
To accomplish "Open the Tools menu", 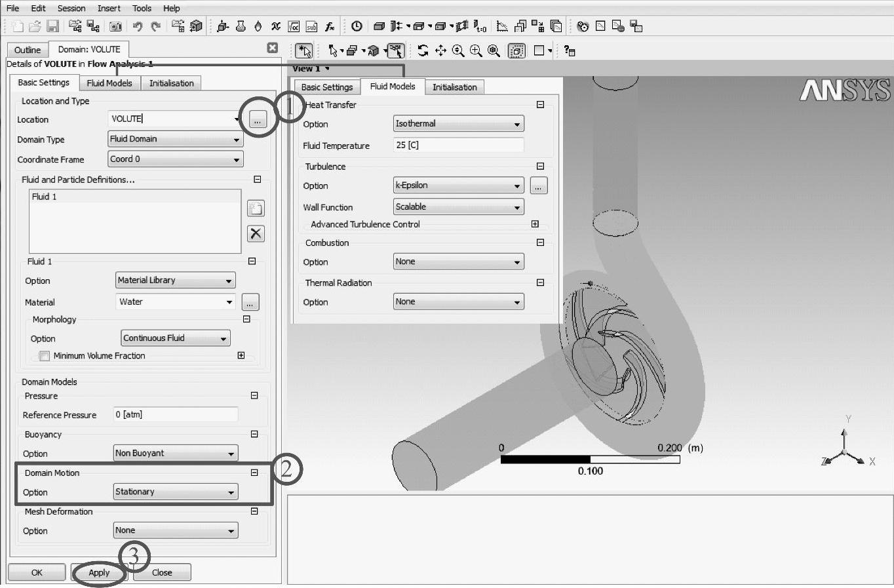I will coord(142,8).
